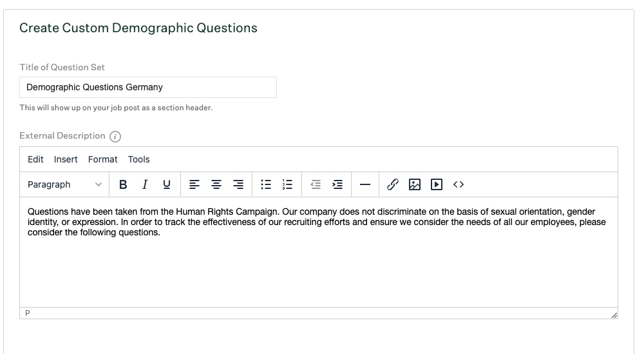Insert a bulleted list
The width and height of the screenshot is (644, 354).
[266, 184]
